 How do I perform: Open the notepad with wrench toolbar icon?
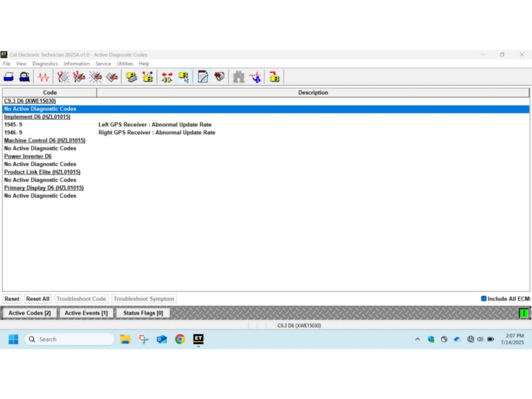pos(203,77)
